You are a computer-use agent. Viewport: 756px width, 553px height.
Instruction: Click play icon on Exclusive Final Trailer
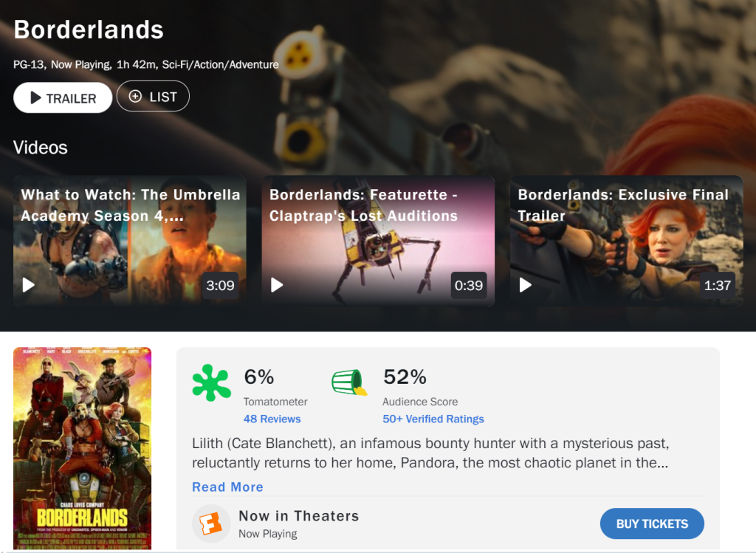(525, 286)
